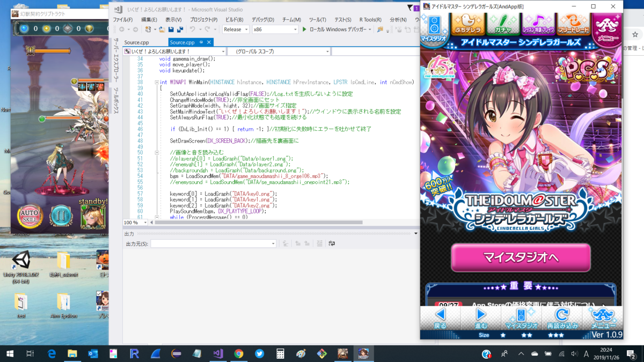This screenshot has width=644, height=362.
Task: Click the Navigate Backward round arrow button
Action: (x=122, y=29)
